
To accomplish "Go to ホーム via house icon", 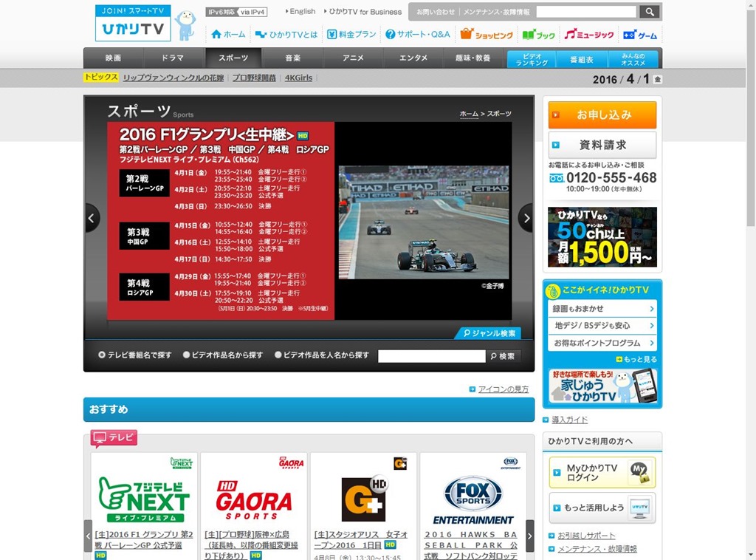I will pyautogui.click(x=228, y=34).
